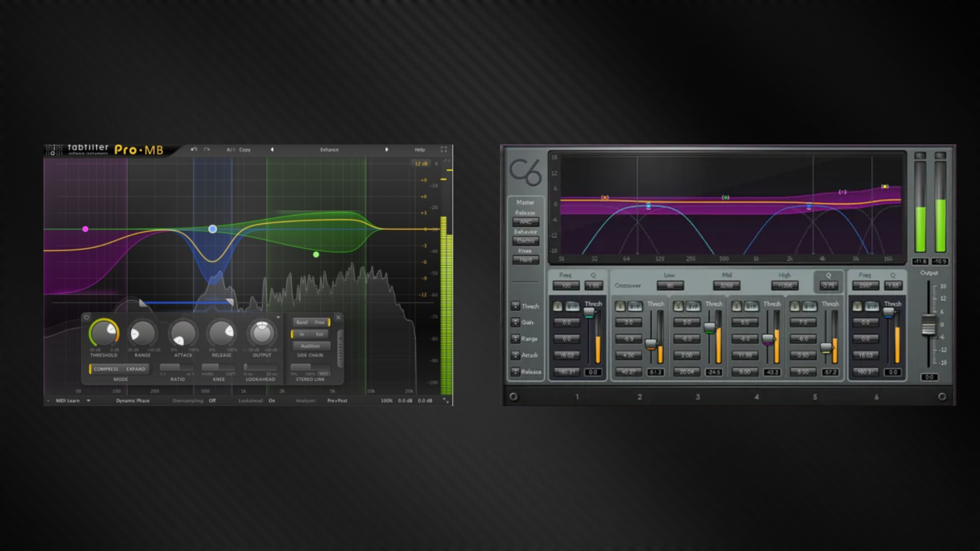Screen dimensions: 980x551
Task: Open the band options dropdown arrow
Action: (x=278, y=317)
